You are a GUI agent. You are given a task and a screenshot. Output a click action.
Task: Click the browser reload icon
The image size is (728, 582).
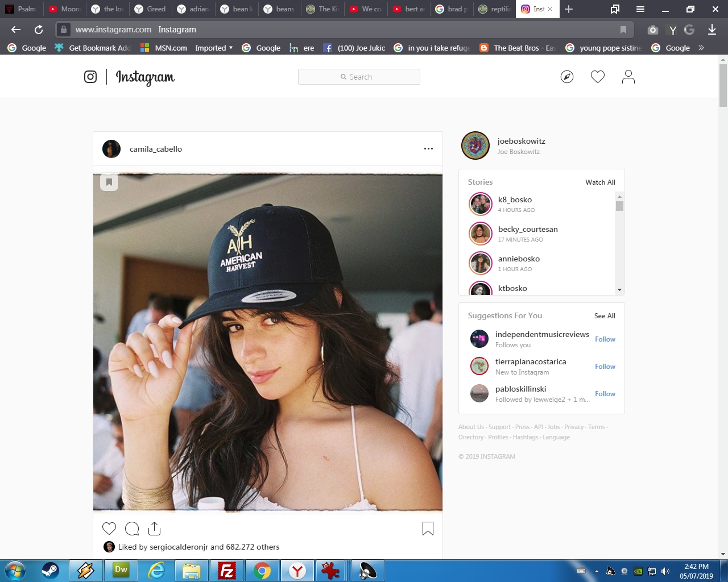click(x=39, y=30)
